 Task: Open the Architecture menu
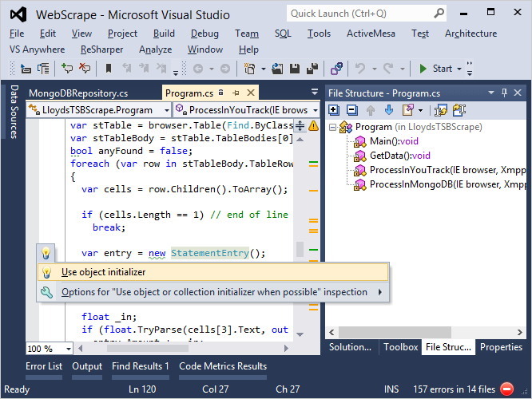coord(471,34)
